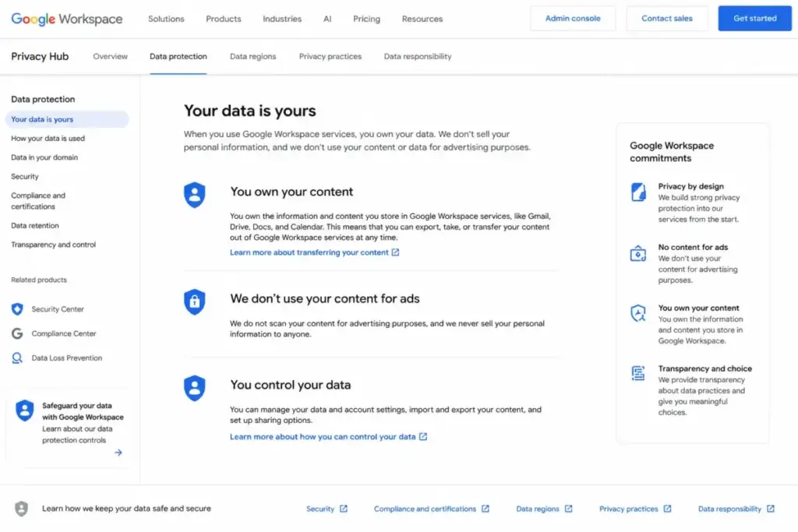This screenshot has width=798, height=532.
Task: Click Learn how we keep your data safe text
Action: [126, 509]
